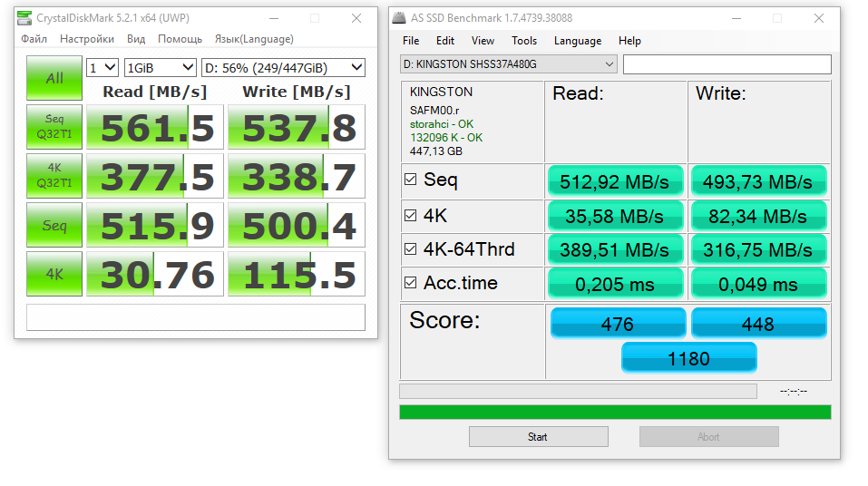
Task: Click the green progress bar in AS SSD
Action: (615, 412)
